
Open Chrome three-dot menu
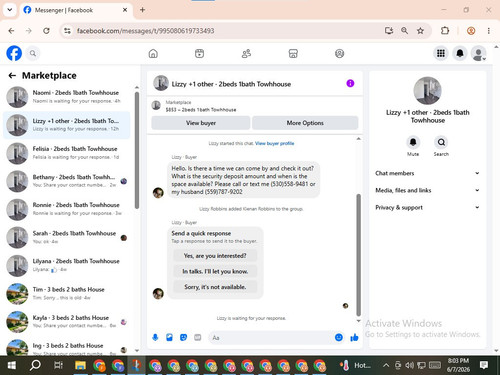point(489,31)
